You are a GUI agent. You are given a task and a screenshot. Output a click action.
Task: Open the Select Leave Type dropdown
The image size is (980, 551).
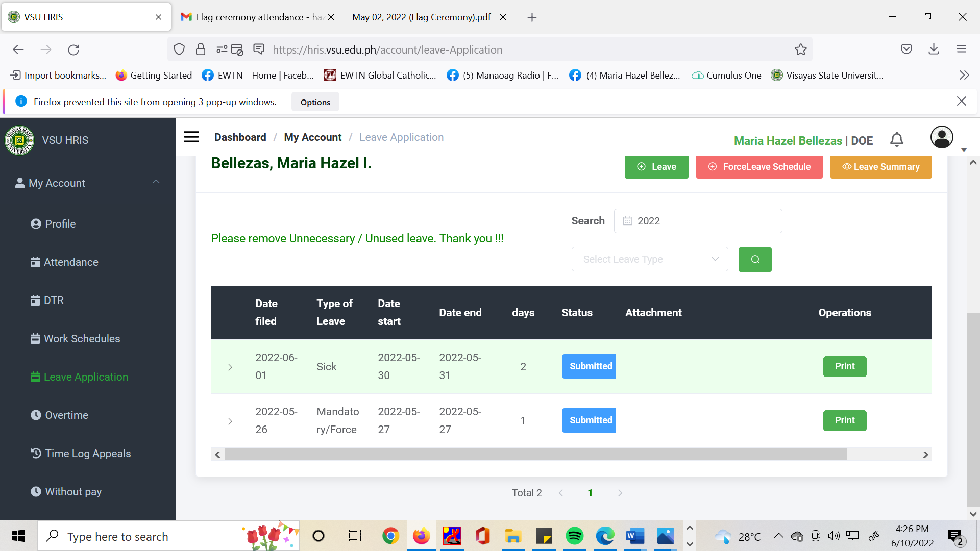pos(649,260)
